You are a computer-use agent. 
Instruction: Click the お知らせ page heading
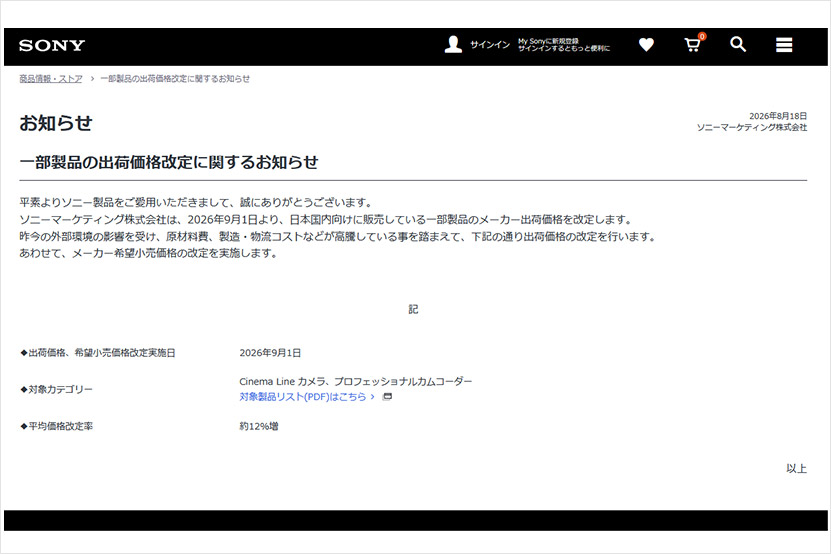click(56, 123)
